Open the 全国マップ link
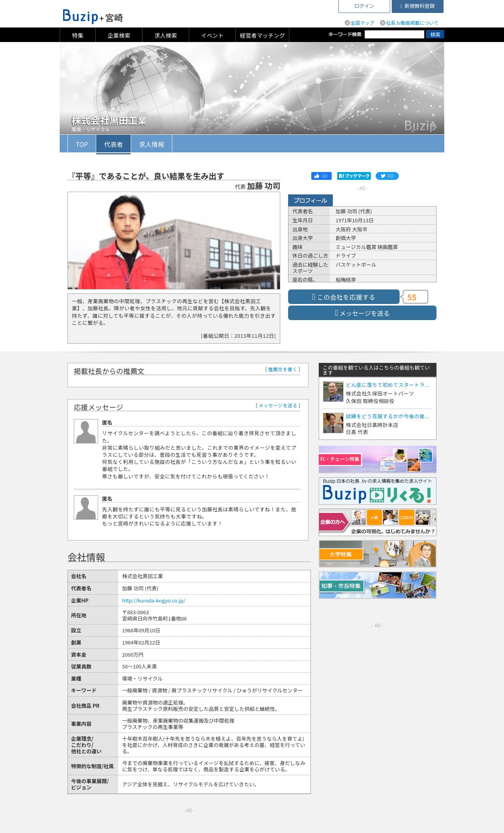 tap(362, 23)
